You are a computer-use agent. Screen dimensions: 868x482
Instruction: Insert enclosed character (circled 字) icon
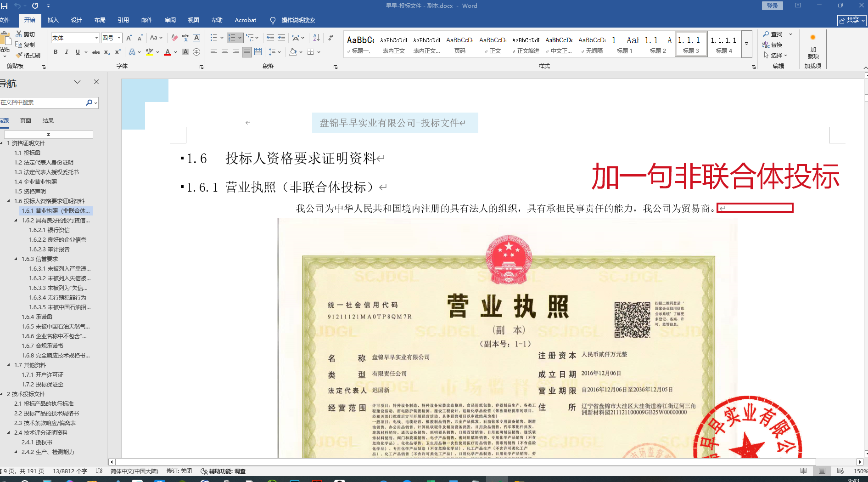(196, 52)
